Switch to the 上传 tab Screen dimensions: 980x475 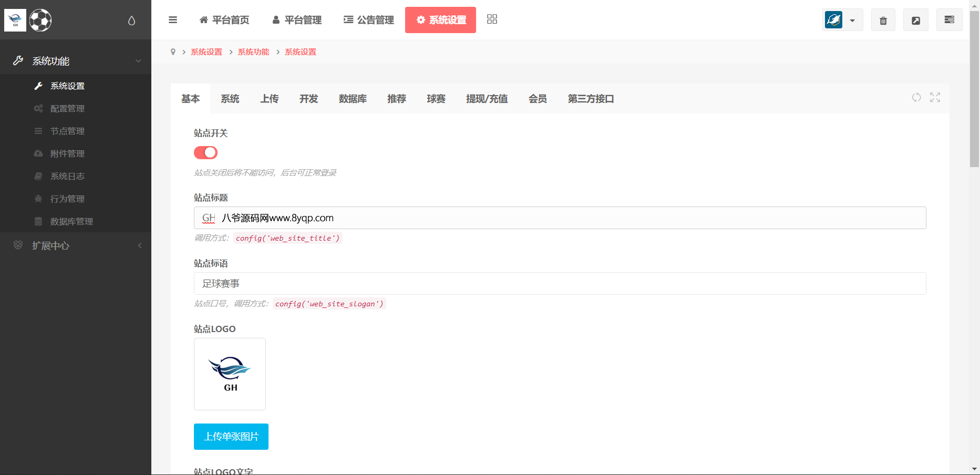269,99
